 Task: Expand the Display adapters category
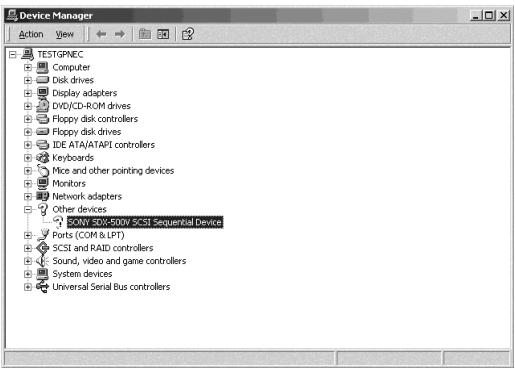[x=28, y=93]
